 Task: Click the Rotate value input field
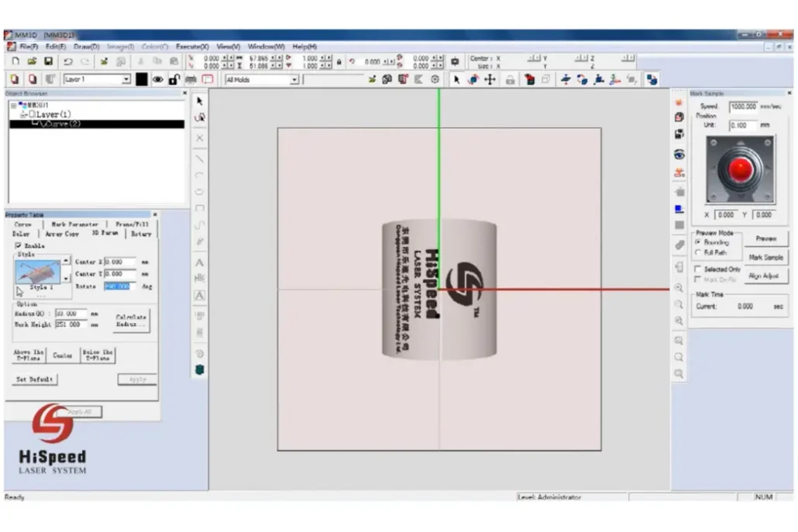(x=120, y=287)
